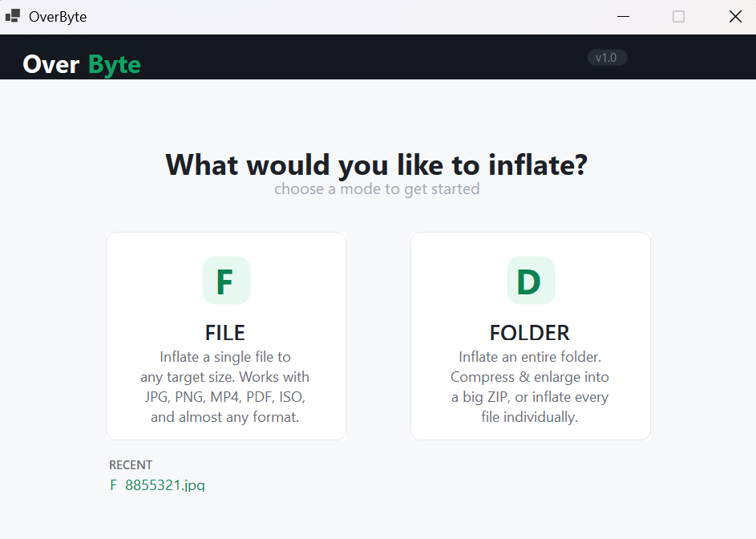Click the FOLDER card description text
The height and width of the screenshot is (539, 756).
[x=530, y=387]
